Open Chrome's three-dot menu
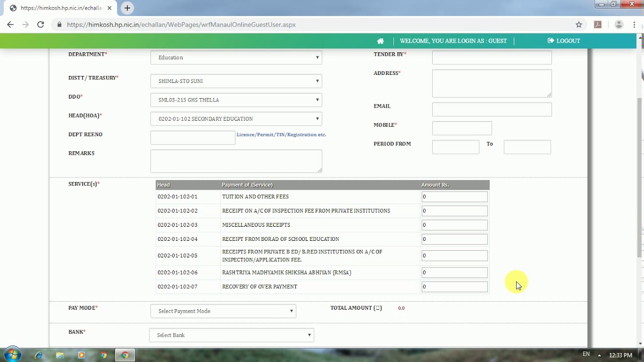The image size is (644, 362). point(635,25)
